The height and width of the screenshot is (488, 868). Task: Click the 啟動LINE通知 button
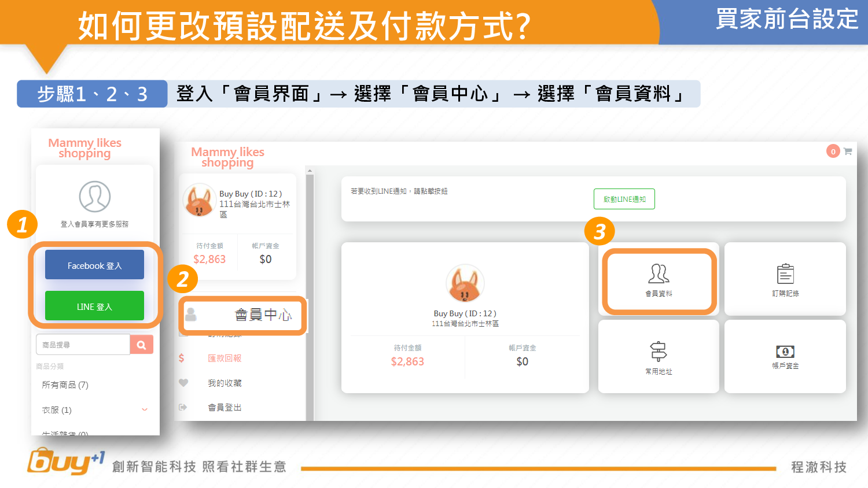point(624,199)
